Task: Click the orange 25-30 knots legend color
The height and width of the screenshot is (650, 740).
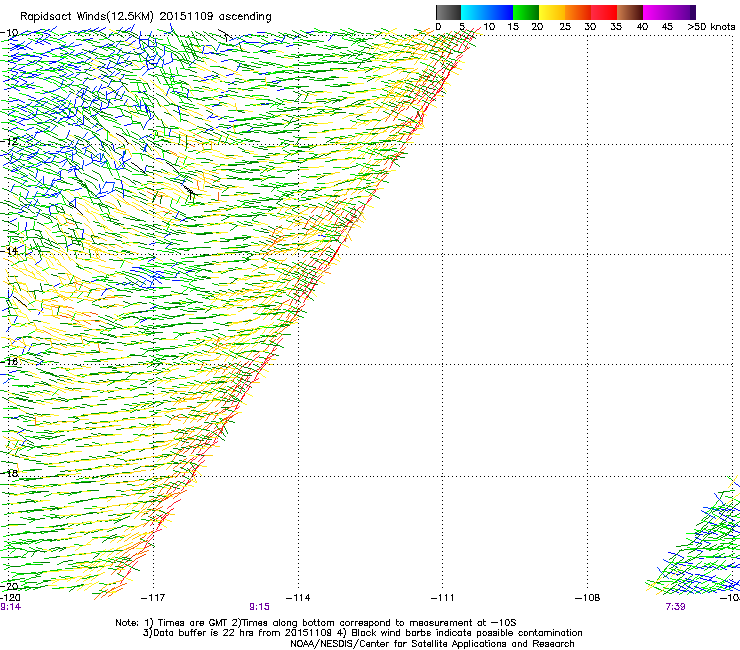Action: (x=578, y=12)
